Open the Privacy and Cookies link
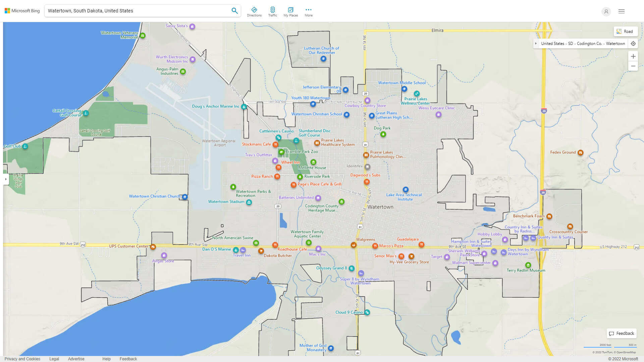Viewport: 644px width, 362px height. pyautogui.click(x=22, y=359)
